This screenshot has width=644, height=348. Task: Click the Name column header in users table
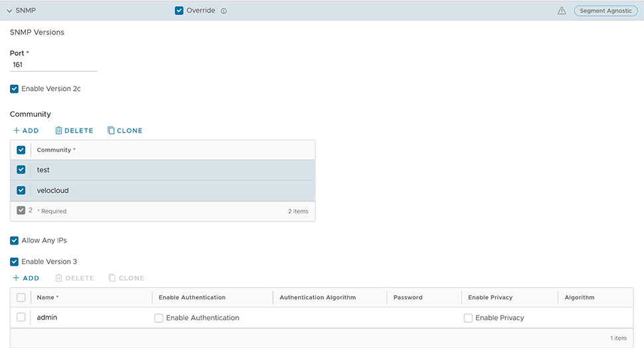point(48,298)
